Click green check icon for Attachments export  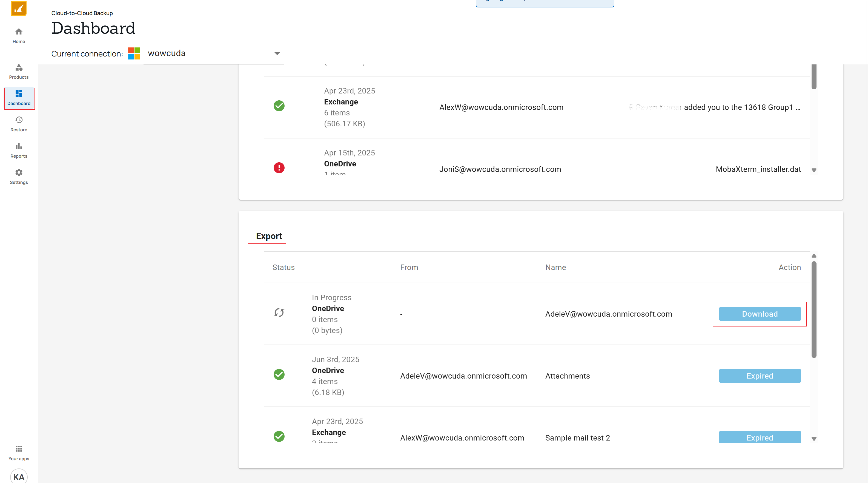click(x=279, y=374)
